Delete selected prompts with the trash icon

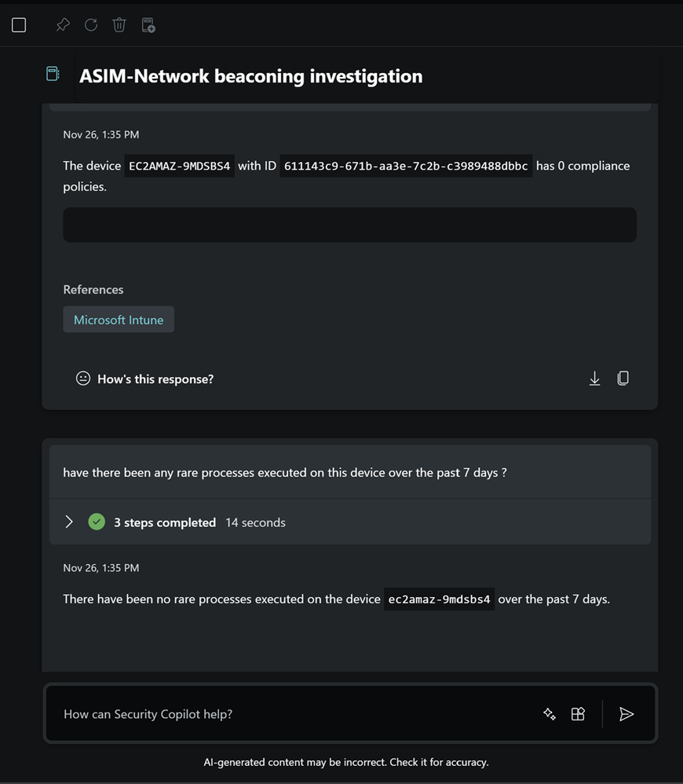pos(119,25)
